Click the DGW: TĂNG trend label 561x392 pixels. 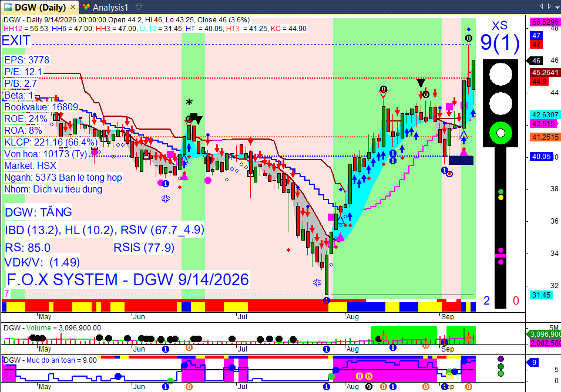click(x=38, y=212)
